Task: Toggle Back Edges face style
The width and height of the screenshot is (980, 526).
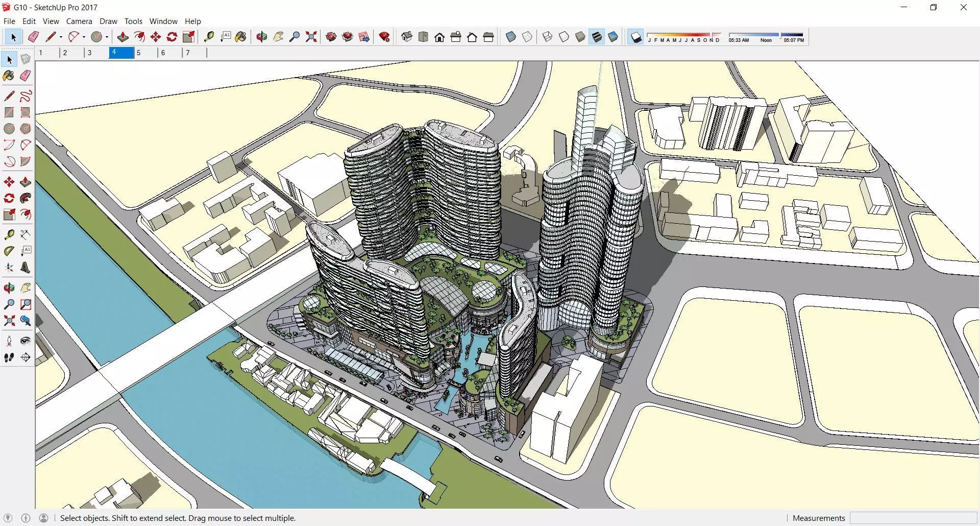Action: pyautogui.click(x=527, y=37)
